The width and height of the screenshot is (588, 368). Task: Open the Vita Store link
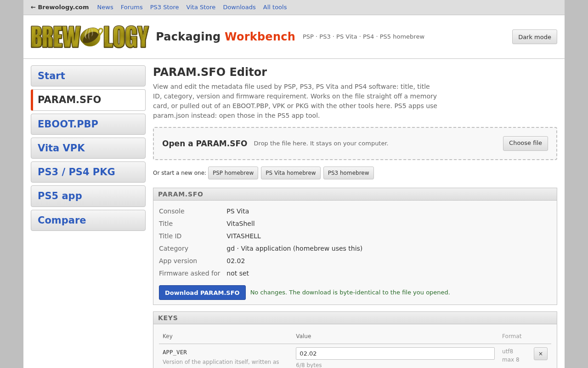[x=201, y=7]
